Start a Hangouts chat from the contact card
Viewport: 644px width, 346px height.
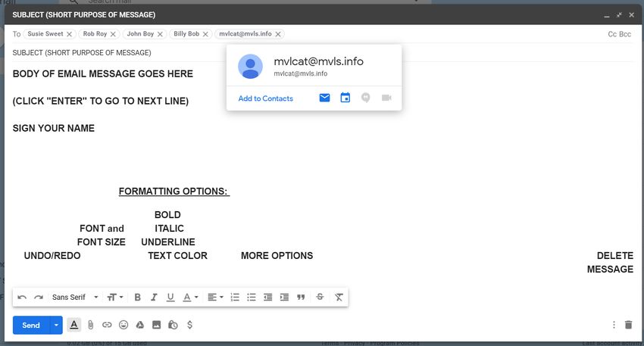point(365,98)
